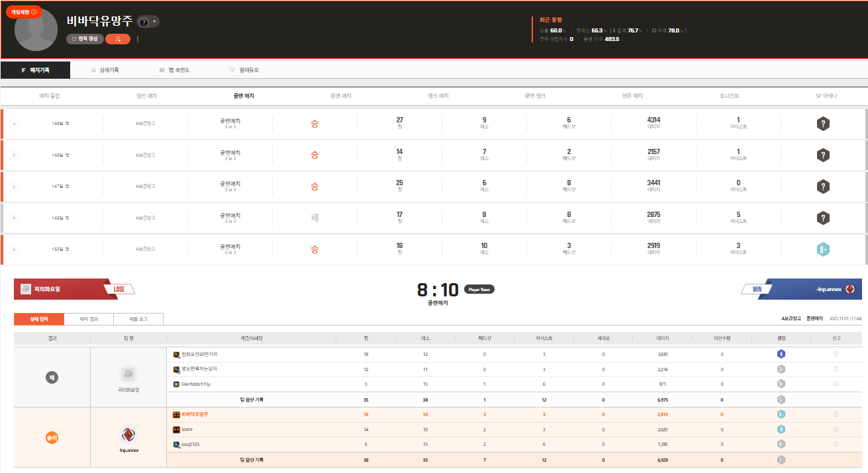
Task: Open dropdown arrow next to nickname
Action: [x=155, y=22]
